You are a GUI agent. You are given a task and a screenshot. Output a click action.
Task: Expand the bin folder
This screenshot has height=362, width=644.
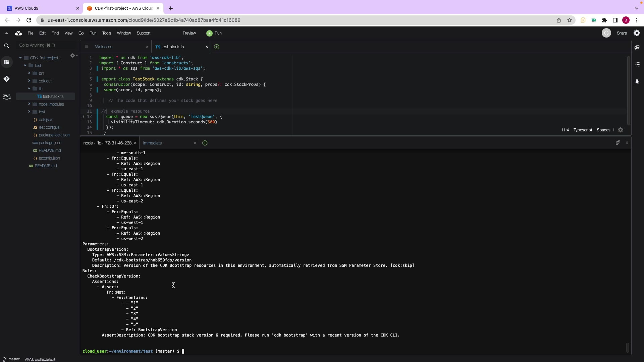[29, 73]
